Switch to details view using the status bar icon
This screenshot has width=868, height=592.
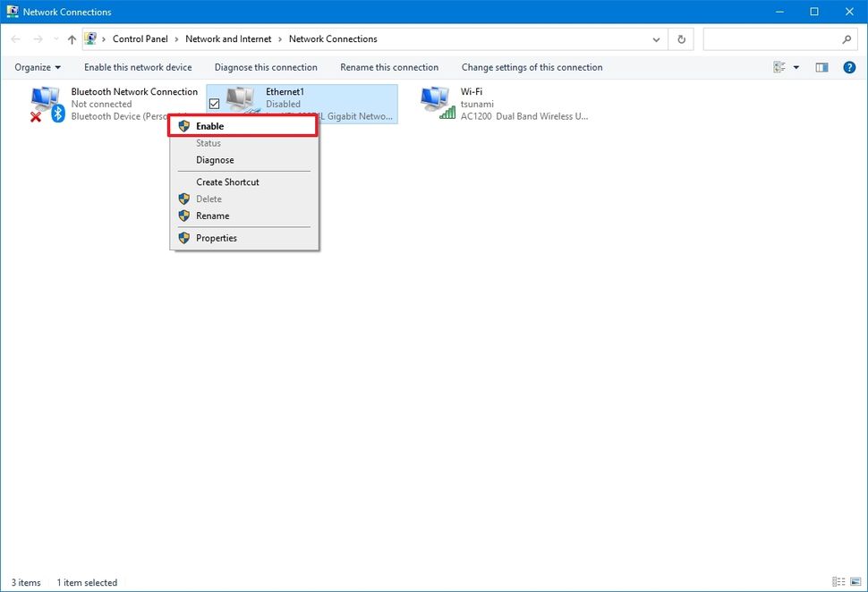coord(838,582)
